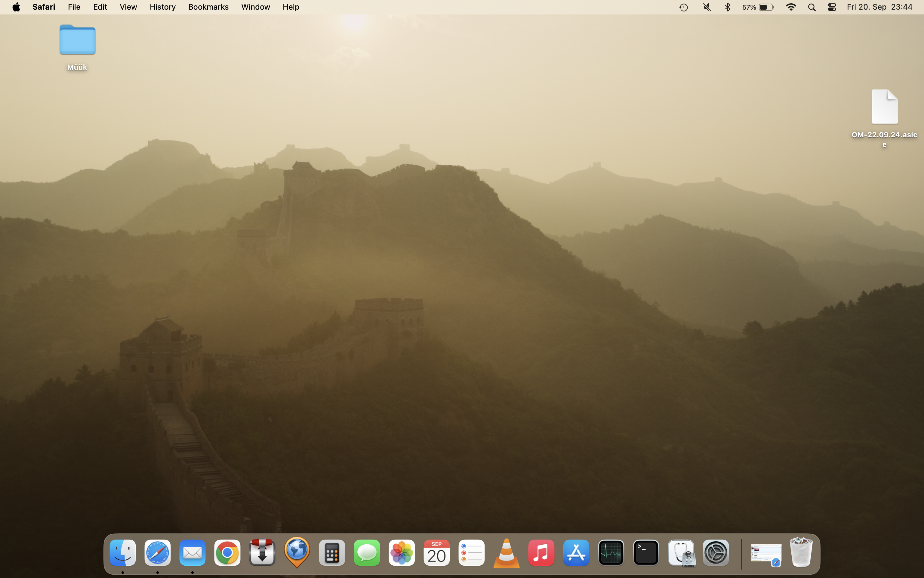Open the Trash in the Dock
Screen dimensions: 924x578
(x=801, y=553)
